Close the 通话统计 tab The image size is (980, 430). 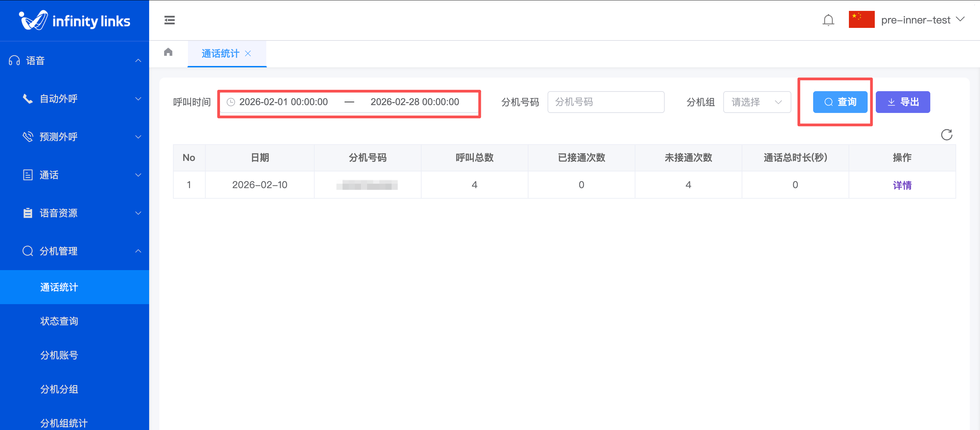[248, 54]
